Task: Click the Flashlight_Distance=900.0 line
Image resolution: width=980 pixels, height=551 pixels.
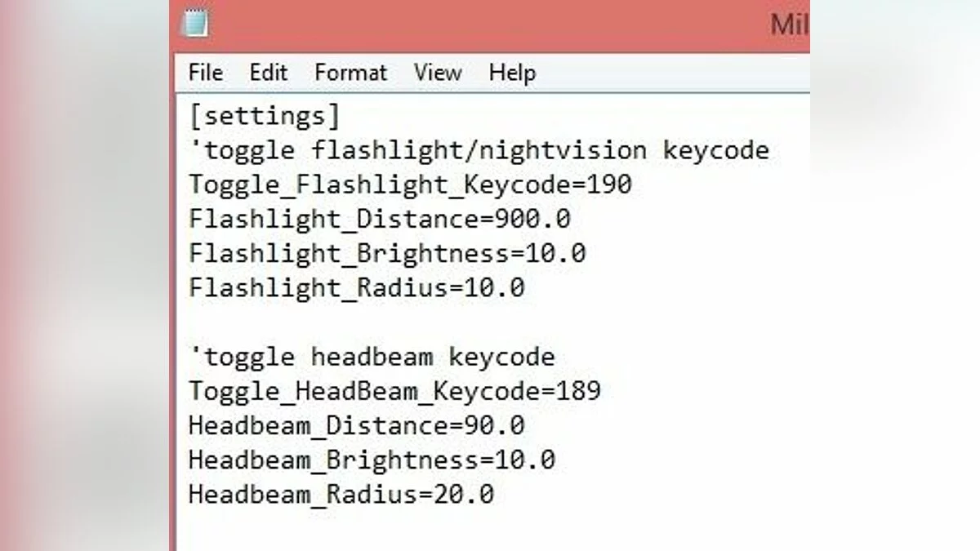Action: 379,219
